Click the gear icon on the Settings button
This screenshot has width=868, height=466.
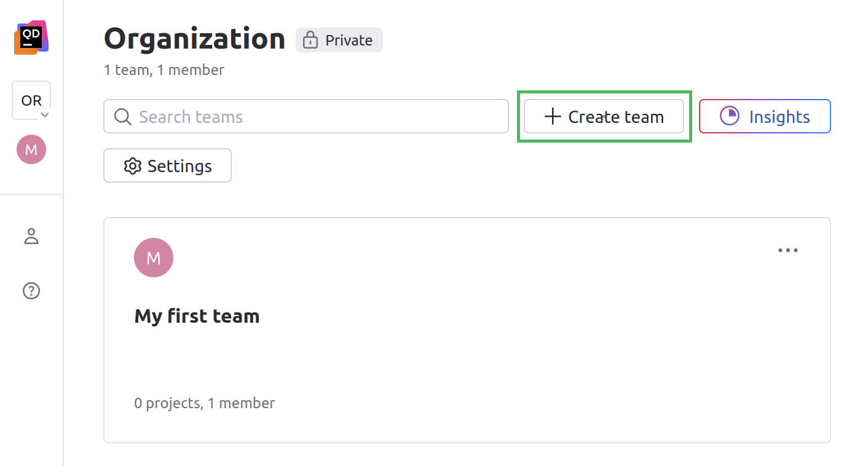(x=133, y=165)
